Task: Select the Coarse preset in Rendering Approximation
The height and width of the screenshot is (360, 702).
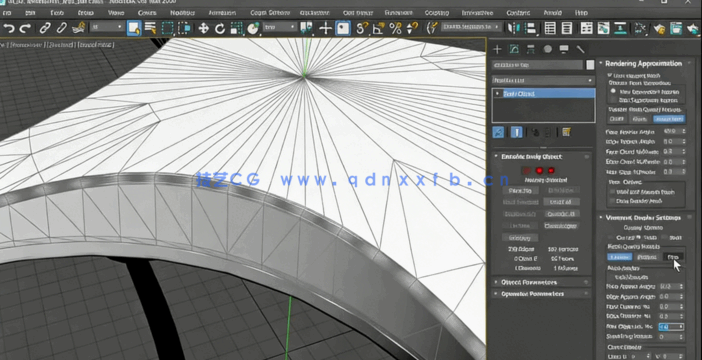Action: [x=617, y=119]
